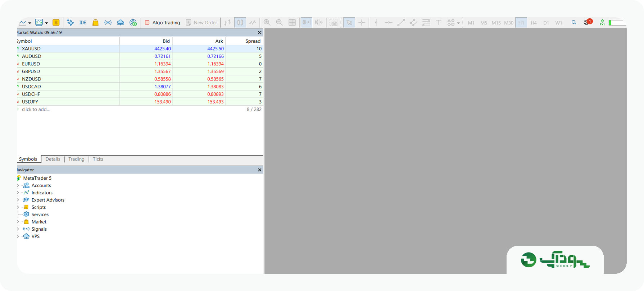The image size is (644, 291).
Task: Open the MQL5 AI assistant sparkle icon
Action: [x=71, y=23]
